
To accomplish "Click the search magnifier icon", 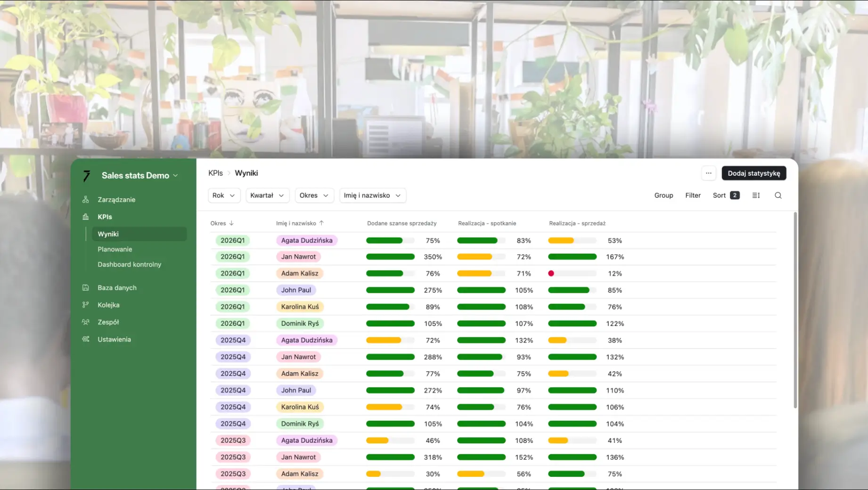I will point(778,195).
